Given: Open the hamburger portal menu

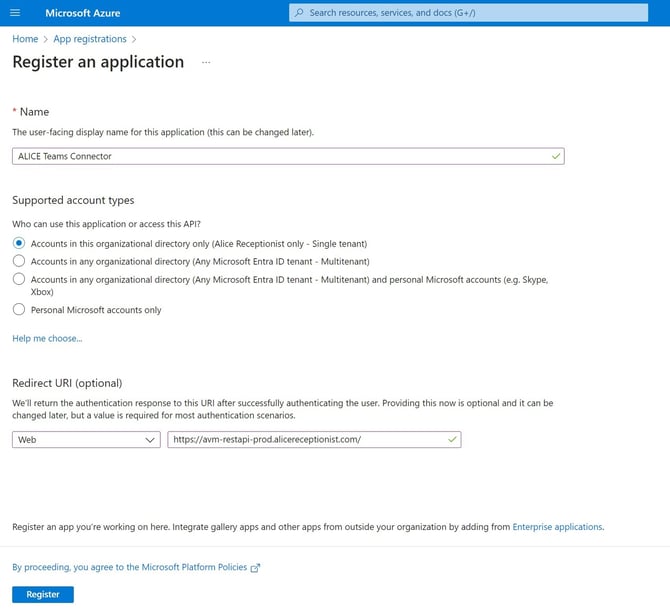Looking at the screenshot, I should pos(15,13).
